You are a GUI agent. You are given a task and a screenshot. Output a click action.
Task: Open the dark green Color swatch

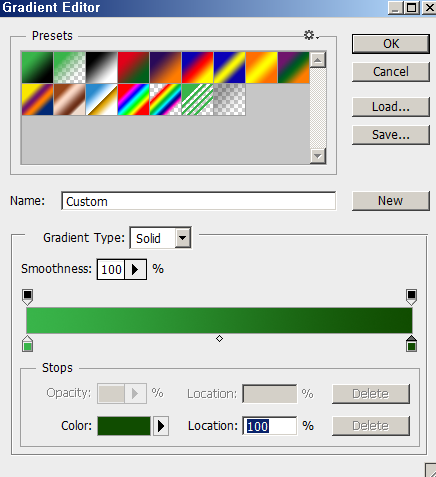[x=124, y=426]
